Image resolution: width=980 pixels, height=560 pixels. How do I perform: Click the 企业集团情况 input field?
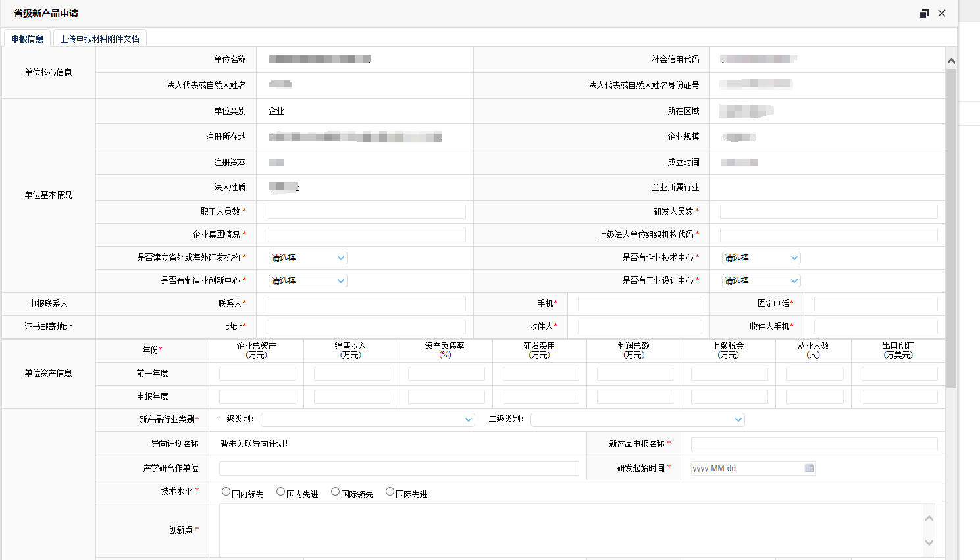click(x=366, y=235)
